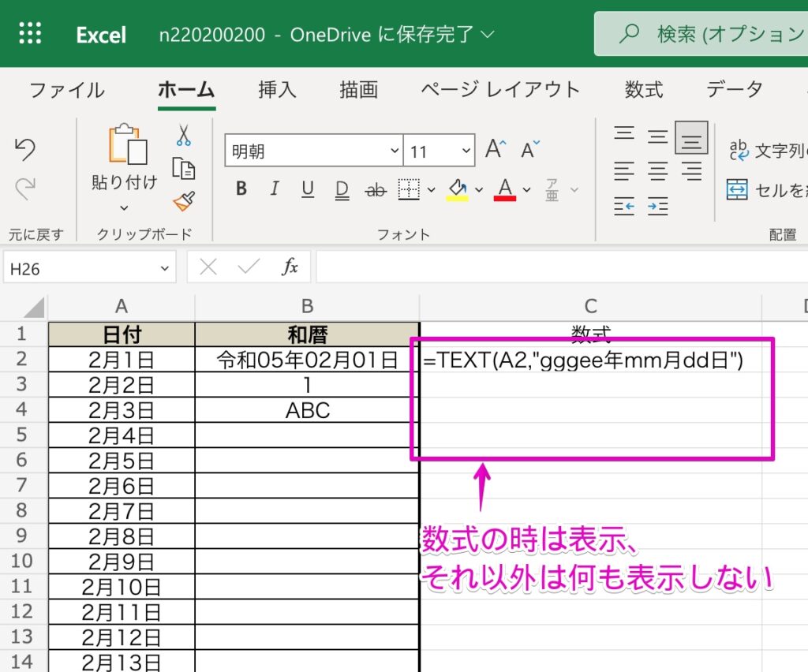Viewport: 808px width, 672px height.
Task: Select column C header
Action: point(590,306)
